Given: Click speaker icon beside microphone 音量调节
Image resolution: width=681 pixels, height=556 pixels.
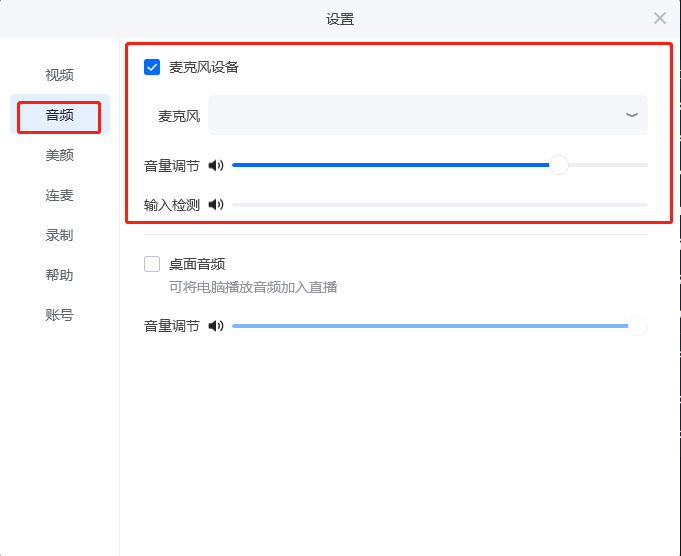Looking at the screenshot, I should point(216,165).
